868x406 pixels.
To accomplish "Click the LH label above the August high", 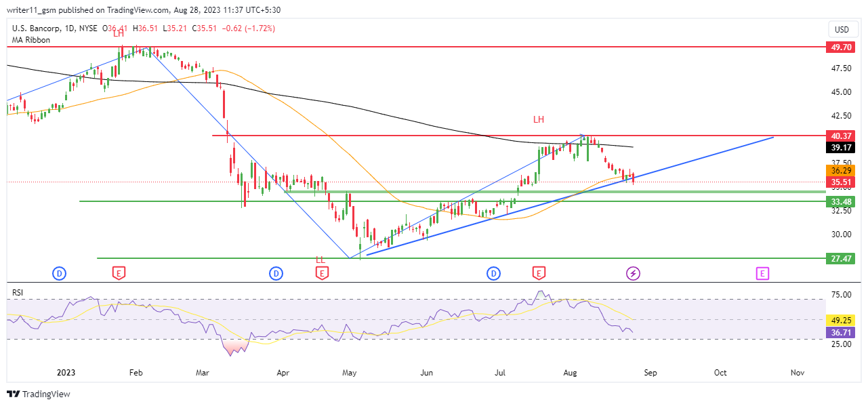I will click(539, 119).
